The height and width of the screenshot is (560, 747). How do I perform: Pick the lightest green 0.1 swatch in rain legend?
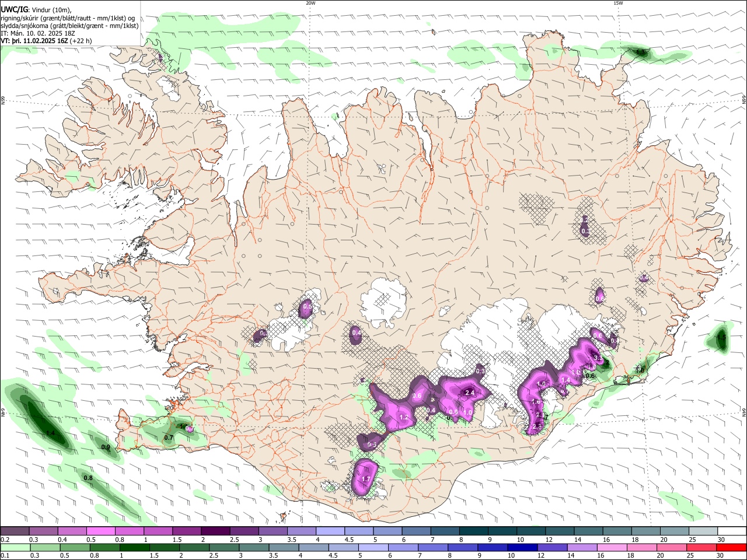coord(15,548)
